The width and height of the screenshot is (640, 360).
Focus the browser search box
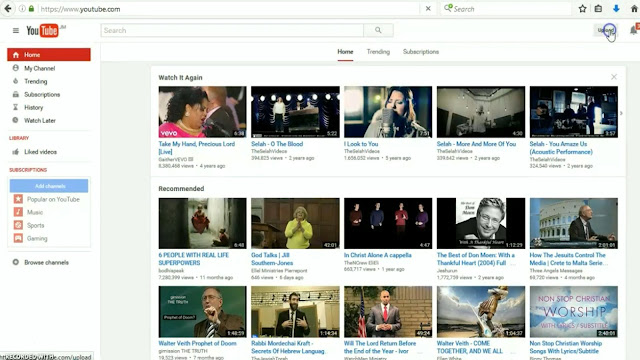(x=506, y=9)
